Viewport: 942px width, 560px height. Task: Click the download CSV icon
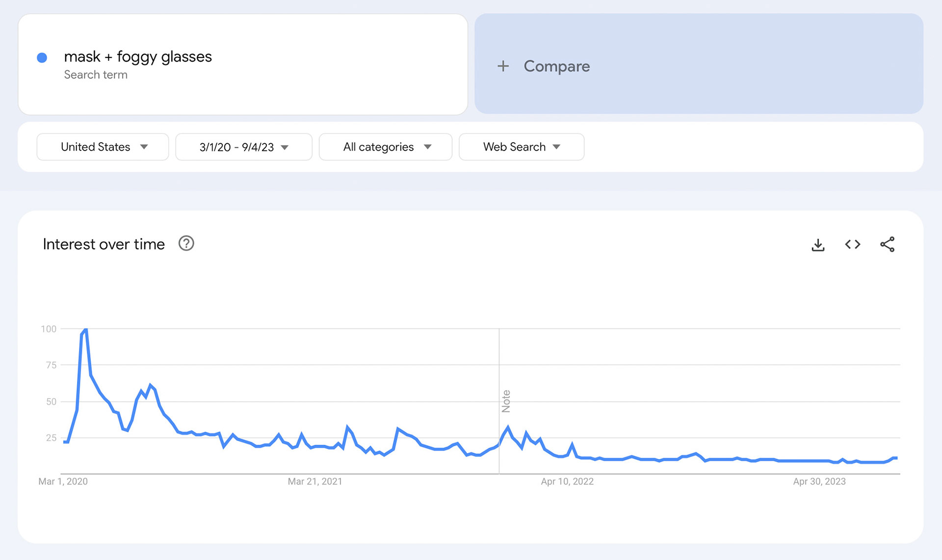click(x=818, y=245)
